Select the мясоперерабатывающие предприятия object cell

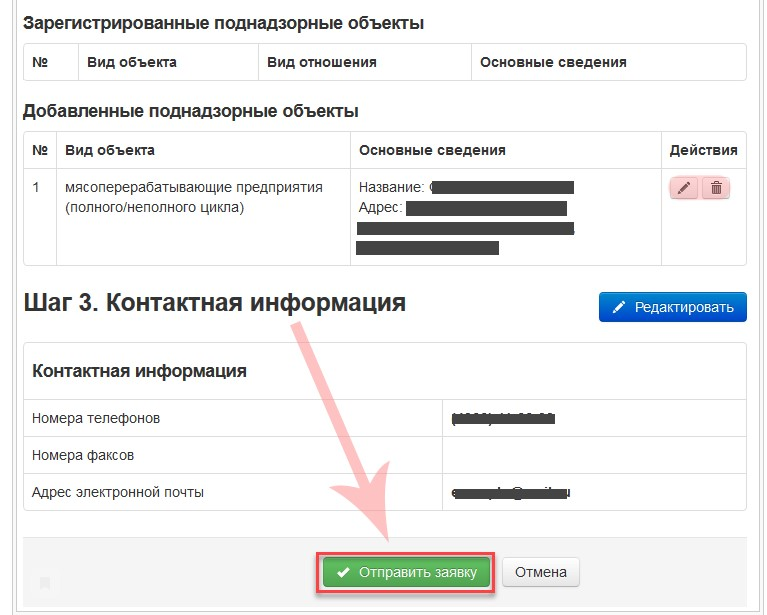click(x=193, y=198)
